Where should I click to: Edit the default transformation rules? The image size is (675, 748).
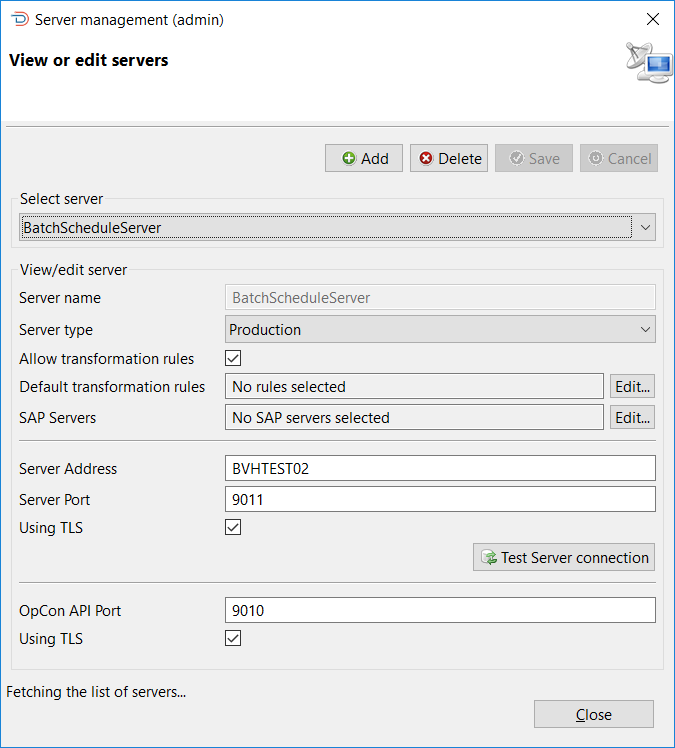click(632, 386)
